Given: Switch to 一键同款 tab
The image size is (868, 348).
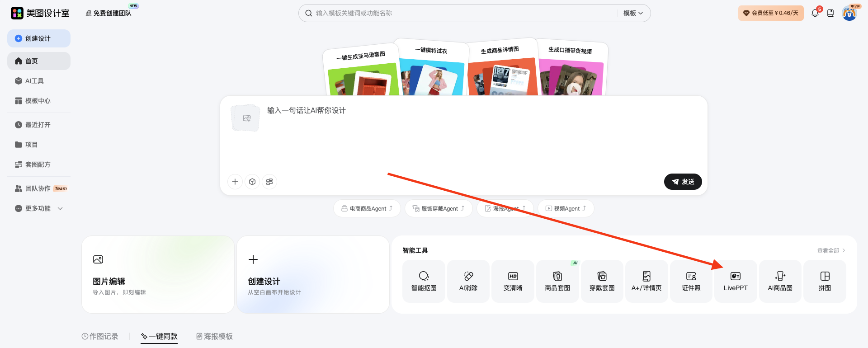Looking at the screenshot, I should (159, 336).
